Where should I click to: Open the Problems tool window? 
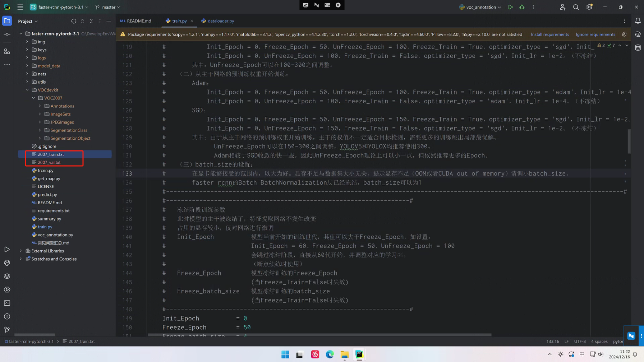[7, 316]
